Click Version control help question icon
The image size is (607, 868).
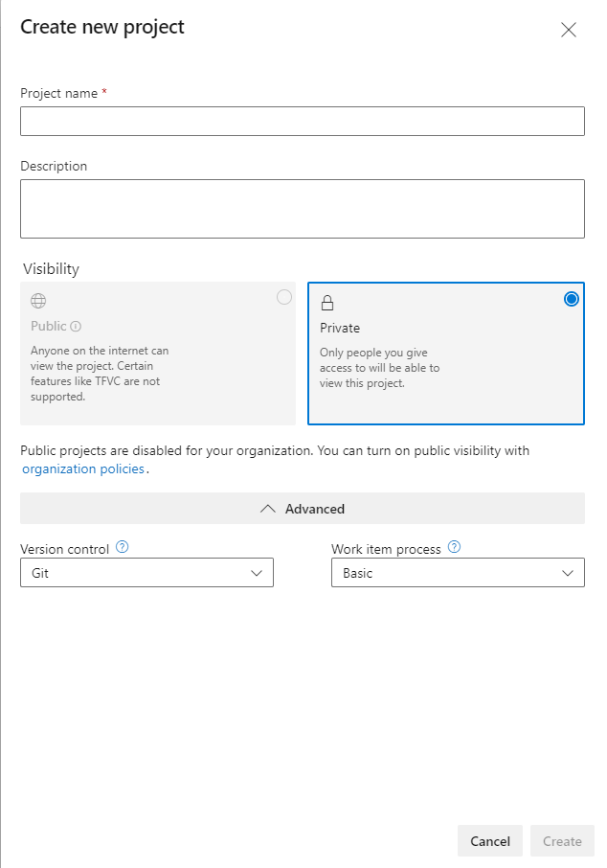coord(122,548)
